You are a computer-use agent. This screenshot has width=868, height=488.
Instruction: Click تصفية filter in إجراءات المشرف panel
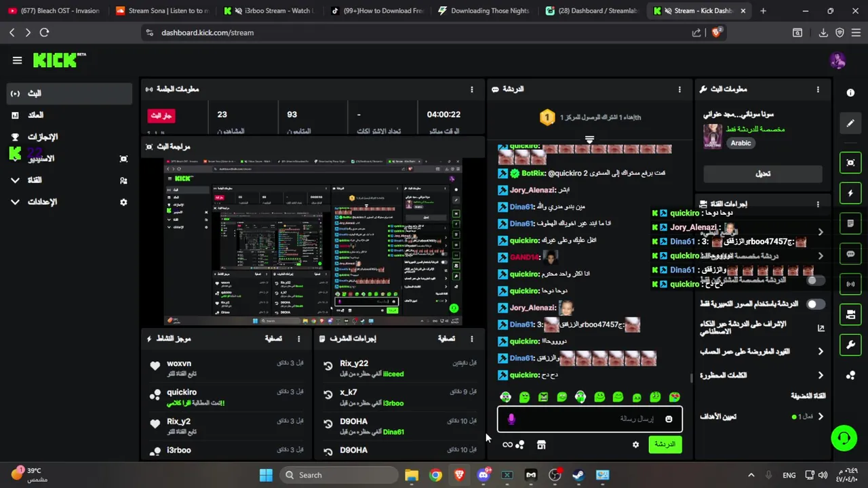pyautogui.click(x=447, y=338)
